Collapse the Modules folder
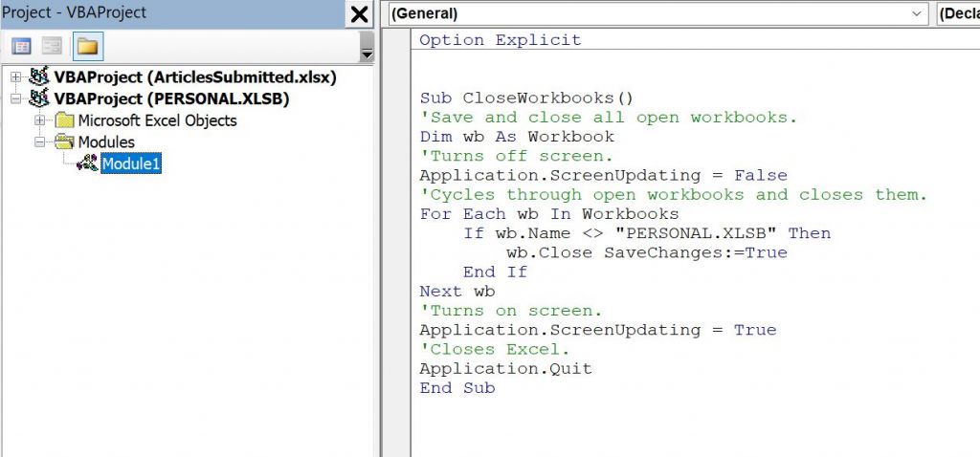 40,142
